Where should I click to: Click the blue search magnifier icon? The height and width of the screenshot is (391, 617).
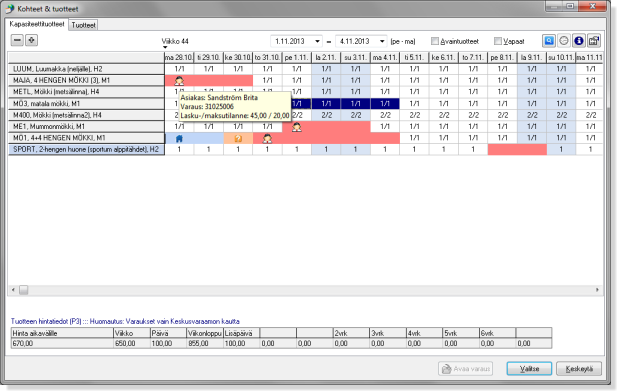(x=549, y=41)
